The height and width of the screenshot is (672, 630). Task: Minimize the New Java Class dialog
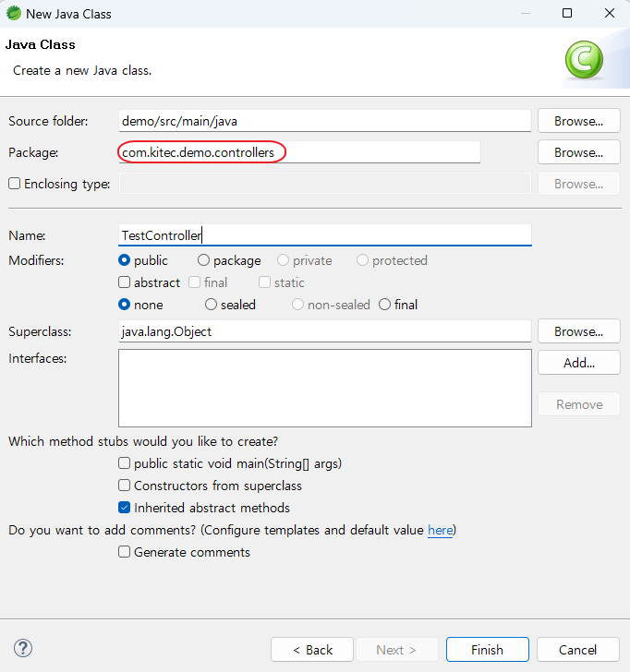point(526,13)
